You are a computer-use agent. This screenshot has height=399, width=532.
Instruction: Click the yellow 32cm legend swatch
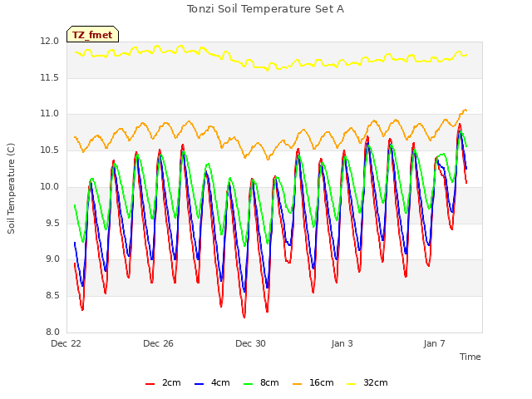[x=352, y=384]
